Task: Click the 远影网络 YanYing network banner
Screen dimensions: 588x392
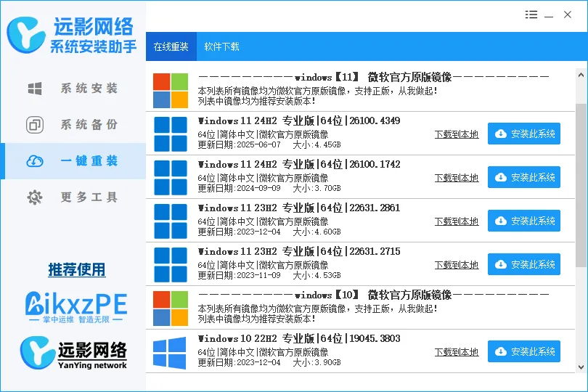Action: click(73, 353)
